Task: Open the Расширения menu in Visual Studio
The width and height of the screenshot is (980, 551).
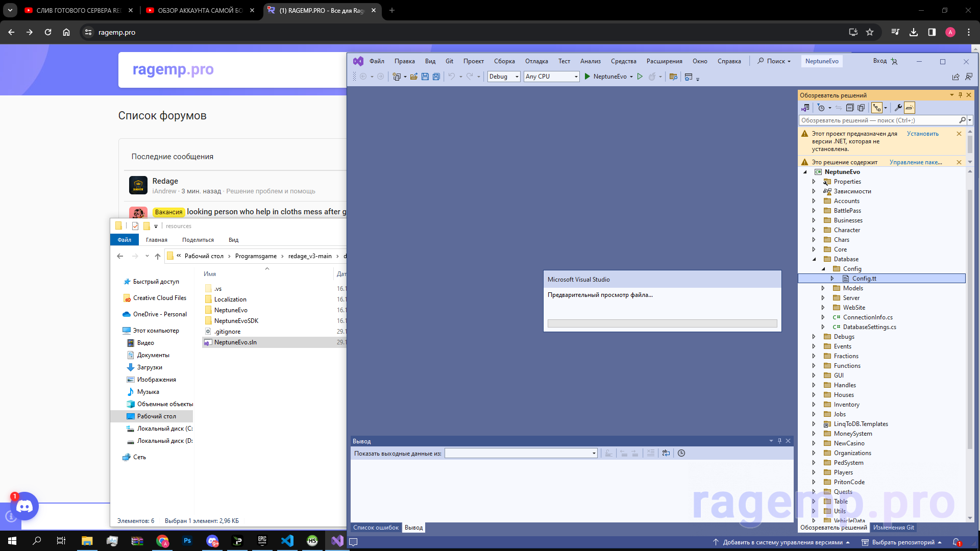Action: [x=664, y=61]
